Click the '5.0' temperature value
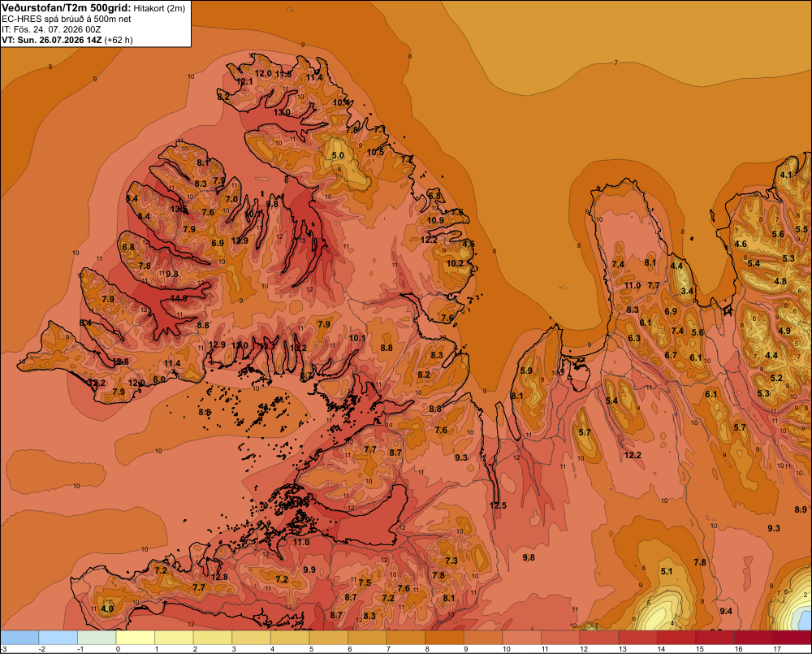This screenshot has width=812, height=654. pos(338,155)
